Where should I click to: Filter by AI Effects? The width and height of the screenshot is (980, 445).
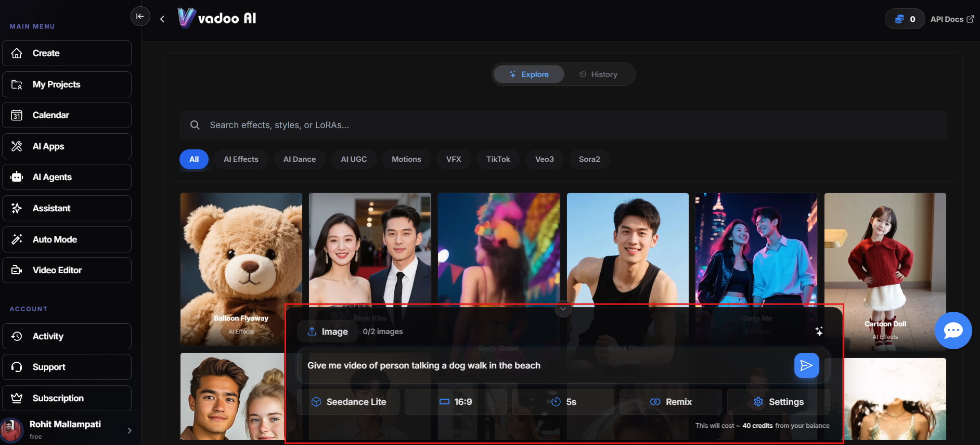pyautogui.click(x=241, y=159)
